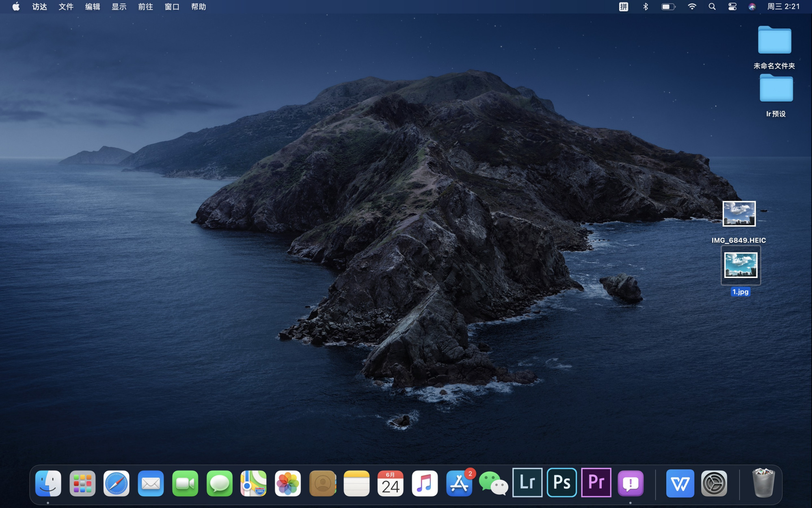This screenshot has height=508, width=812.
Task: Open Calendar showing 24 in Dock
Action: [391, 483]
